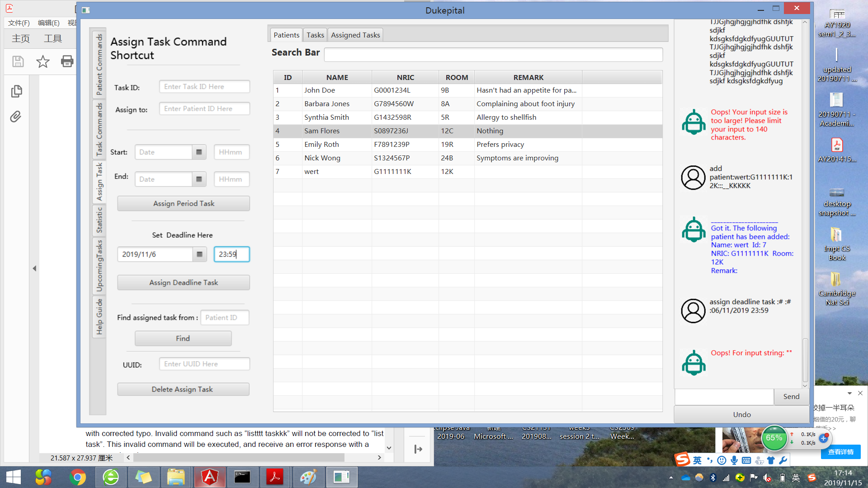The height and width of the screenshot is (488, 868).
Task: Open the Start date calendar picker
Action: [199, 152]
